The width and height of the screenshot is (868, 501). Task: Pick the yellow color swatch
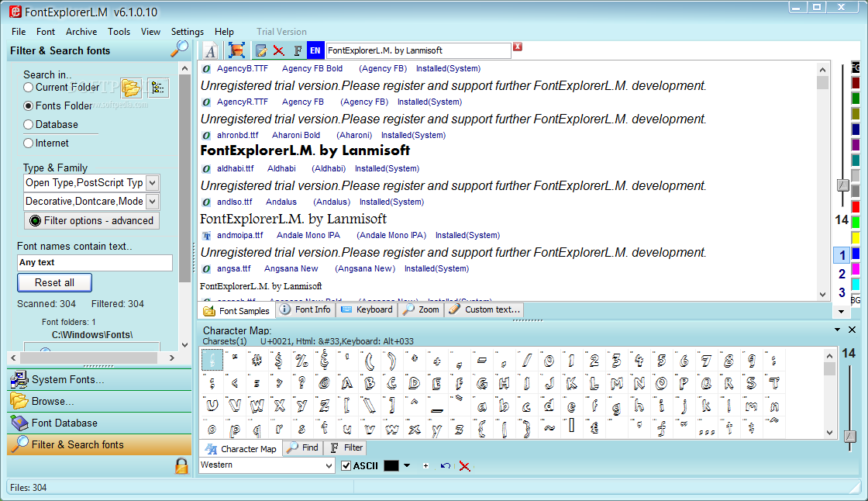856,238
